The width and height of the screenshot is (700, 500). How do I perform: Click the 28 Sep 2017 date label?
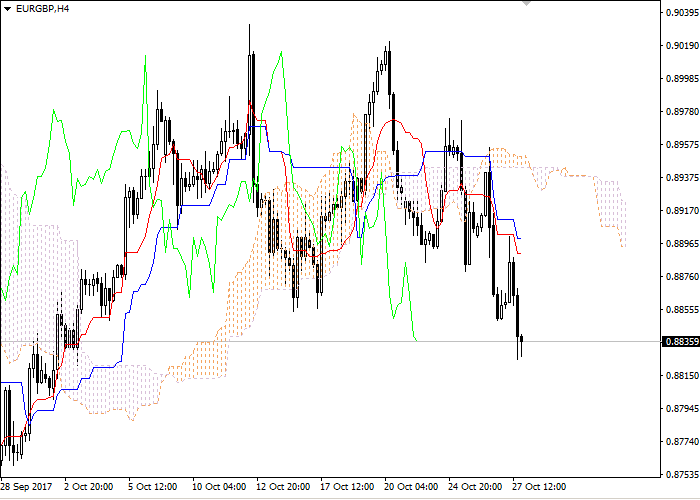26,487
